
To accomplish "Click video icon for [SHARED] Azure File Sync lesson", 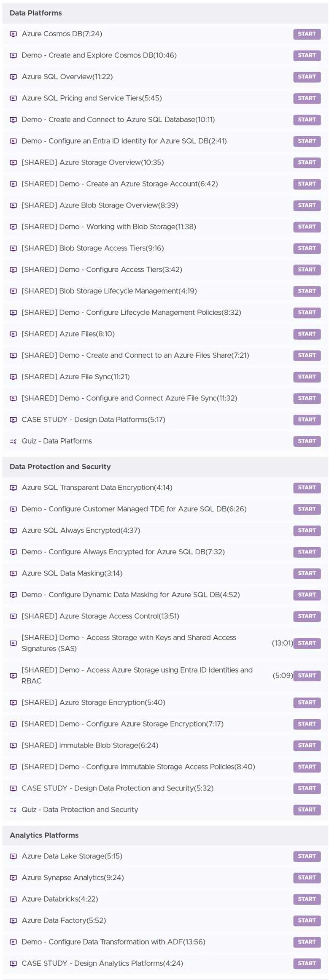I will (13, 377).
